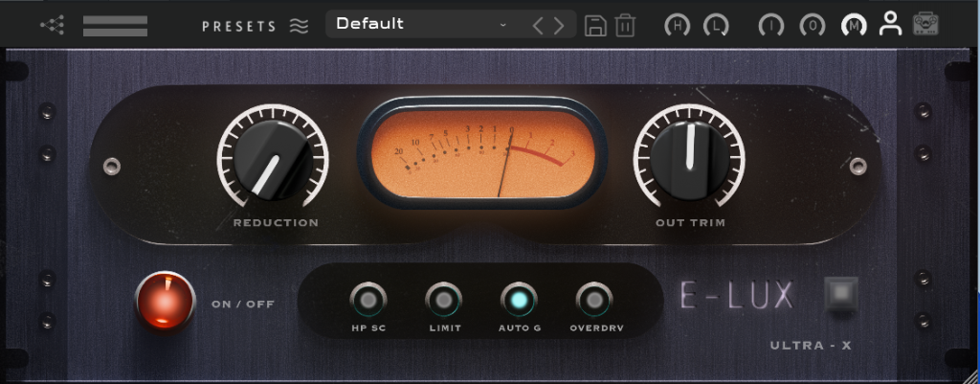Click the H knob icon in the top bar
This screenshot has width=980, height=384.
click(677, 25)
